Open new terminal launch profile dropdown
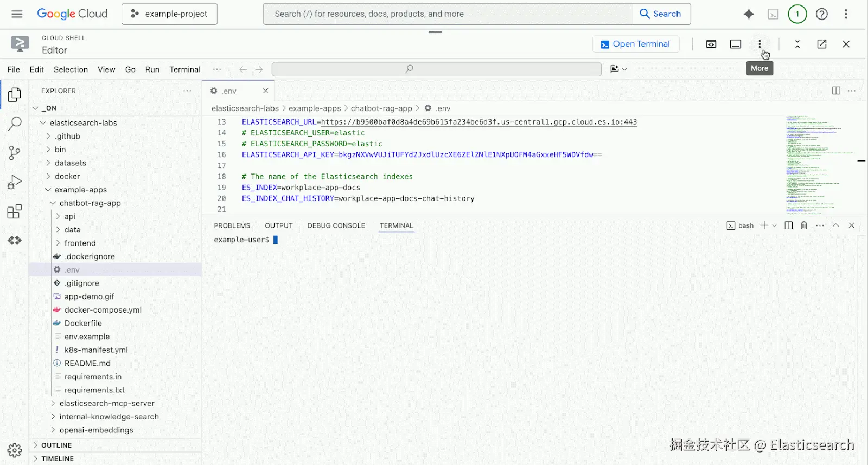868x465 pixels. coord(774,225)
